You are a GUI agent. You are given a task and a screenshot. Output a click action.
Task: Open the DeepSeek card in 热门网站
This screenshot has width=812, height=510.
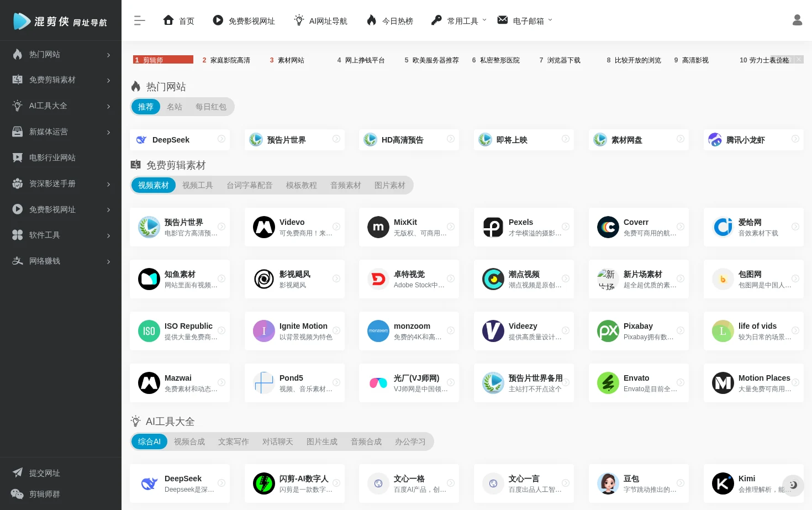point(180,140)
